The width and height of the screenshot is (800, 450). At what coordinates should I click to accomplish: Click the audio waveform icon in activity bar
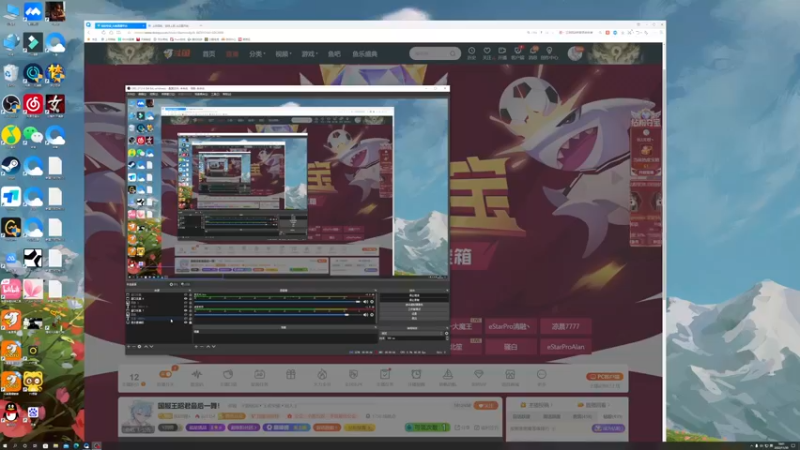tap(196, 375)
